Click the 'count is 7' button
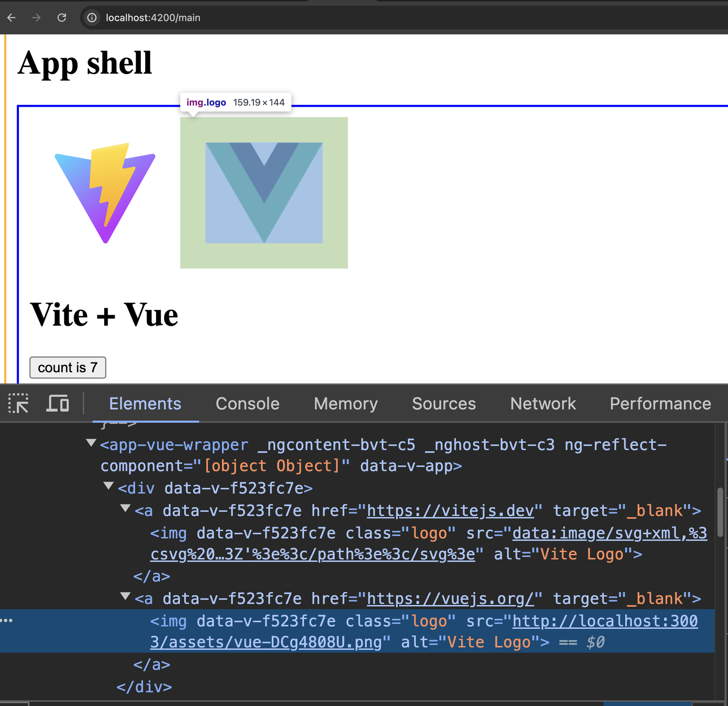The height and width of the screenshot is (706, 728). coord(68,367)
